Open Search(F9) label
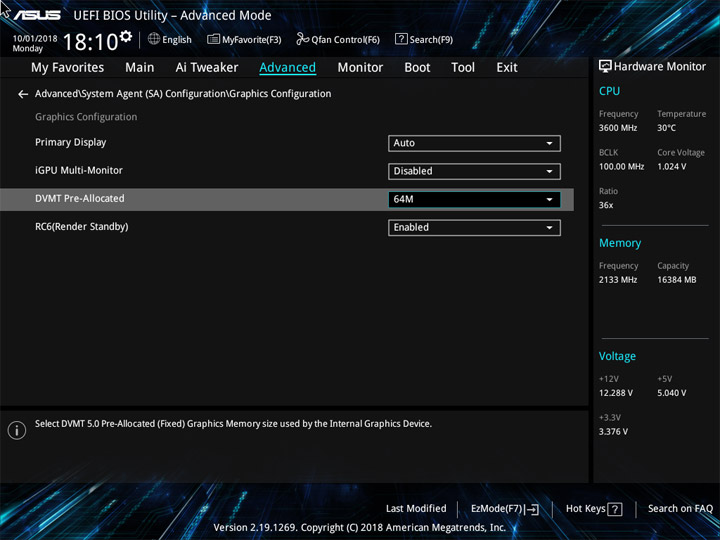The image size is (720, 540). pyautogui.click(x=431, y=40)
